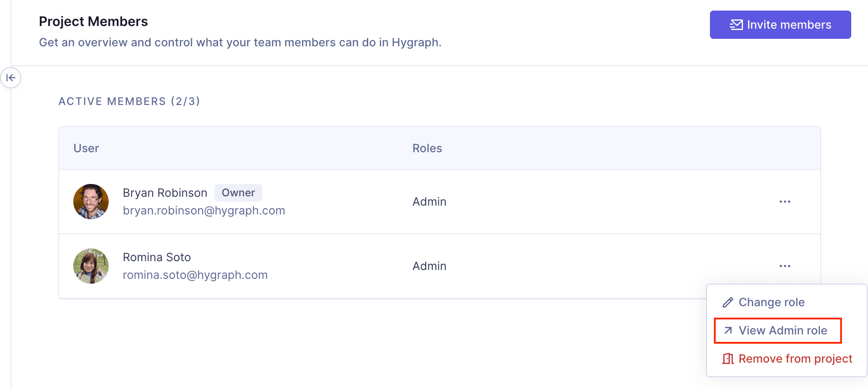
Task: Click the door icon beside Remove from project
Action: 728,359
